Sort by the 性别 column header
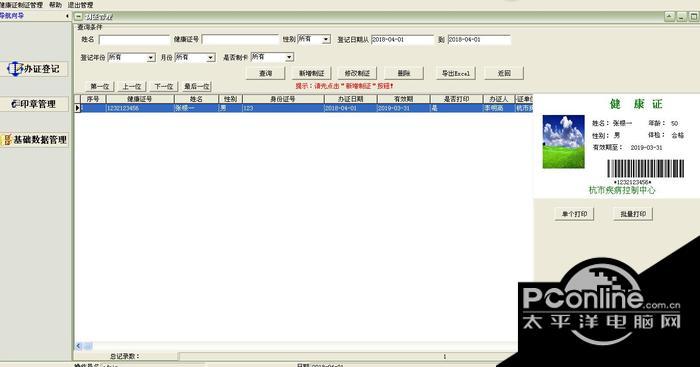The height and width of the screenshot is (367, 700). 230,99
